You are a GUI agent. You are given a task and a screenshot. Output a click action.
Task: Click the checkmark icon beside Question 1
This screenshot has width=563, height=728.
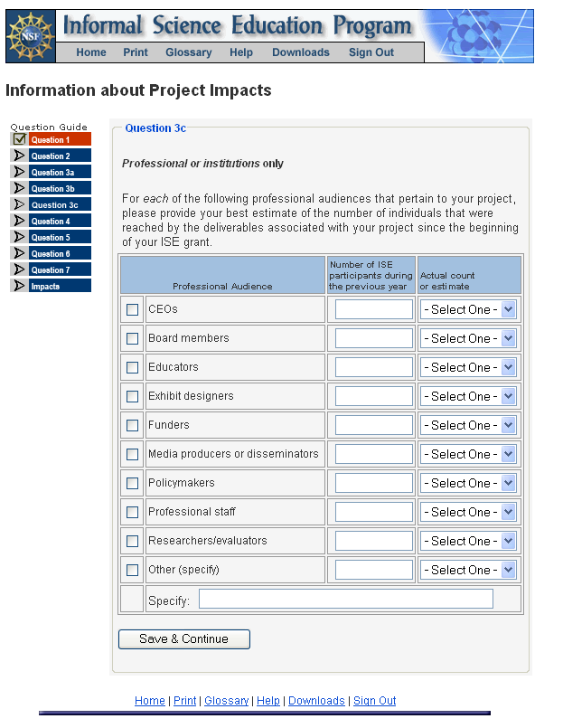[x=19, y=139]
